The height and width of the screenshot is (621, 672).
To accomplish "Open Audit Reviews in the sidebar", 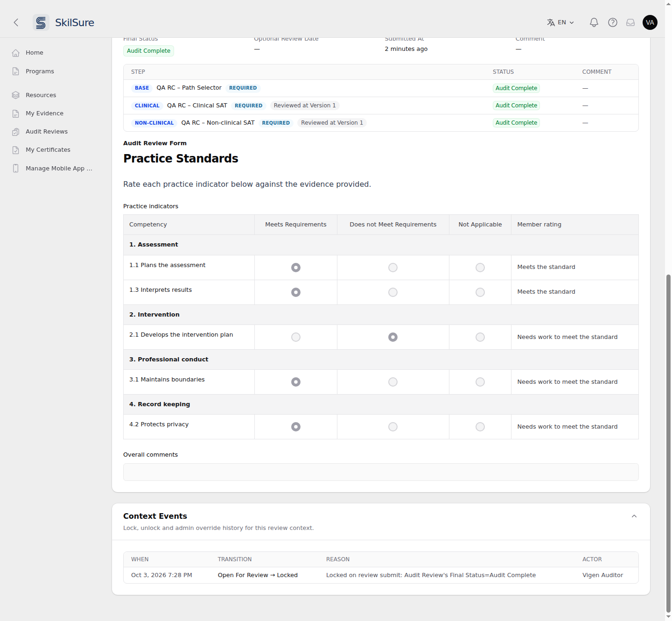I will (x=47, y=132).
